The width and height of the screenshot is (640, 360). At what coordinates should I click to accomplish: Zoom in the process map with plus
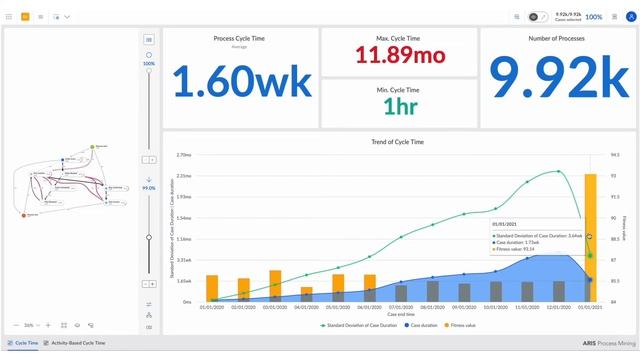(48, 325)
